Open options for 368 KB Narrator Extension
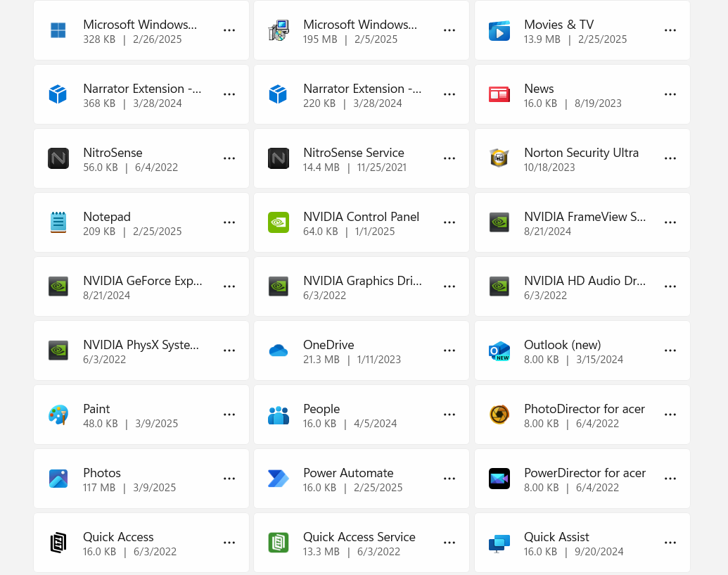Screen dimensions: 728x575 coord(229,94)
